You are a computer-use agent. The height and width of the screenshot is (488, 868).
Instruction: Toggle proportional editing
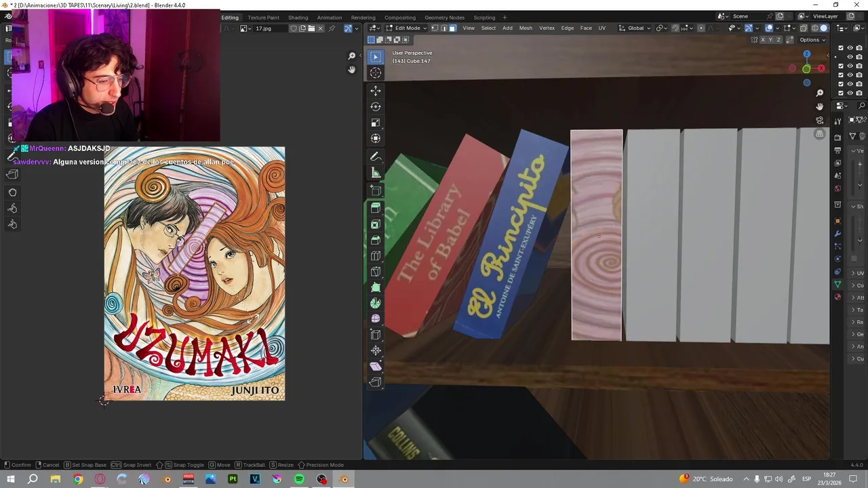click(x=701, y=28)
